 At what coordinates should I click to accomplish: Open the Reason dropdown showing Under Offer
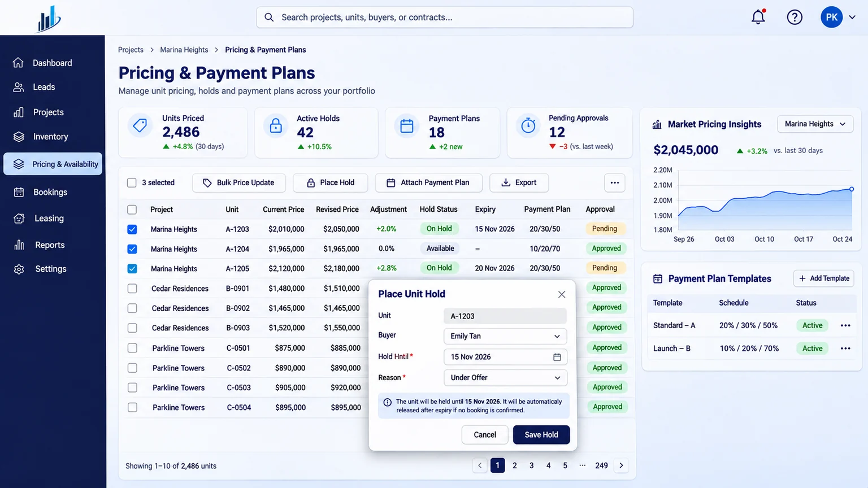click(x=505, y=377)
